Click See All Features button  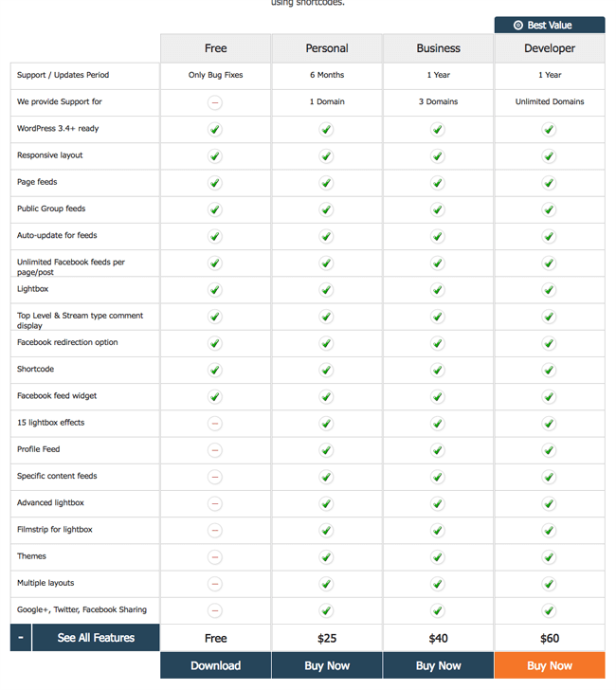pos(96,638)
